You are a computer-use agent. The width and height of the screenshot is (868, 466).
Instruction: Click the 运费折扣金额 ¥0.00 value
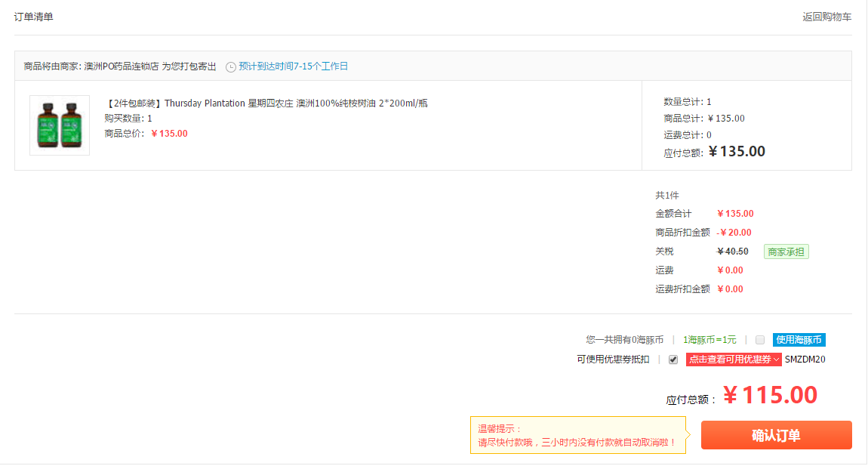[730, 289]
